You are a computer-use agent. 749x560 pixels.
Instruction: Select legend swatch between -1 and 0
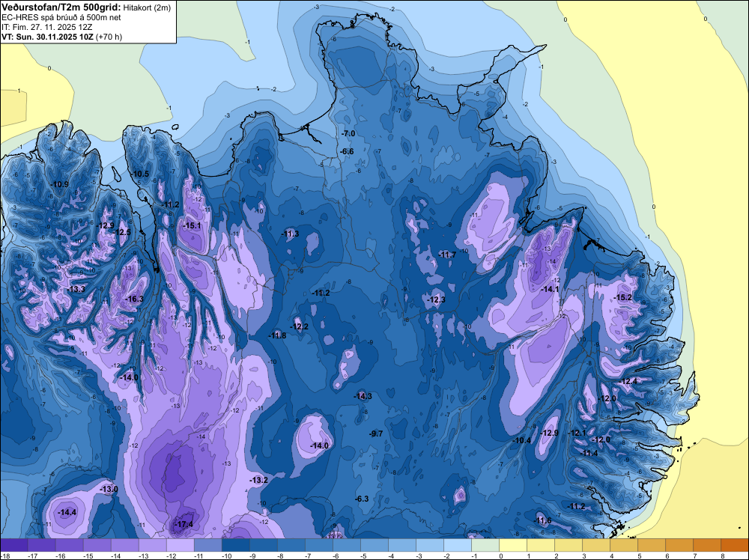pos(485,545)
